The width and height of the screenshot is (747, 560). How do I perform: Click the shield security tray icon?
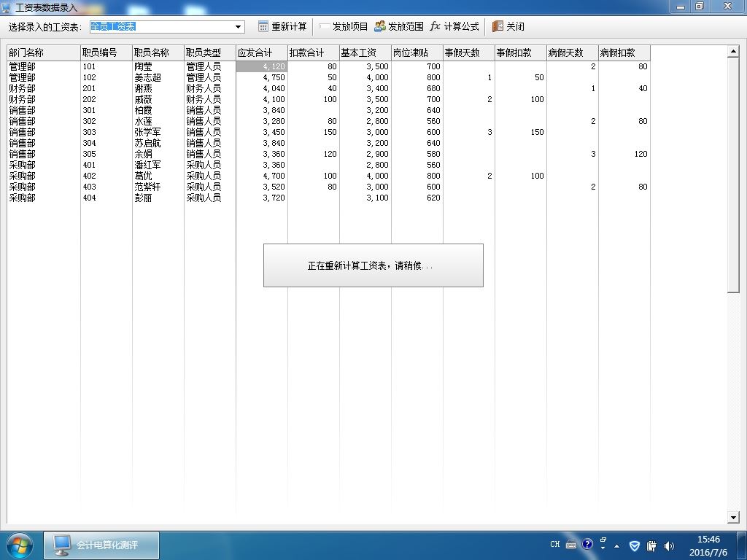click(x=635, y=545)
